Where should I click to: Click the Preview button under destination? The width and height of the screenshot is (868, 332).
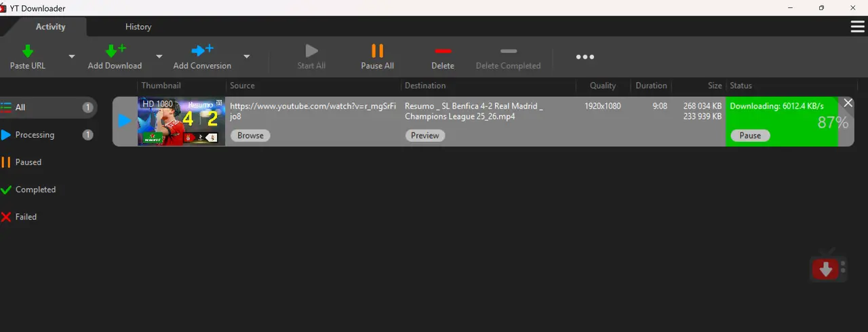coord(425,135)
